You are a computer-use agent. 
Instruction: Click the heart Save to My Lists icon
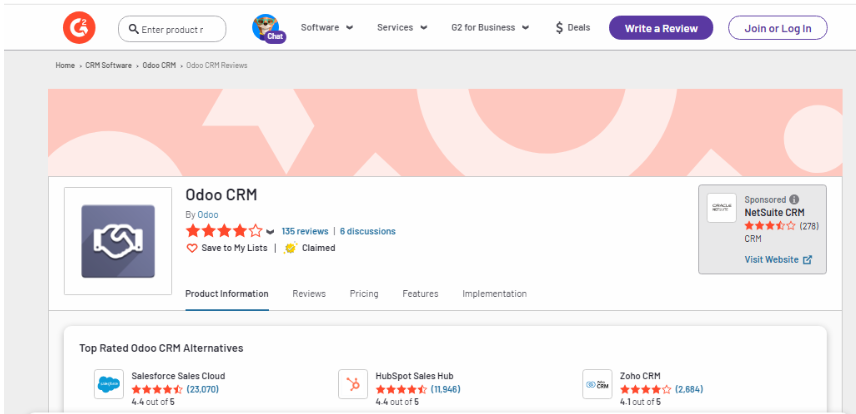[x=192, y=248]
